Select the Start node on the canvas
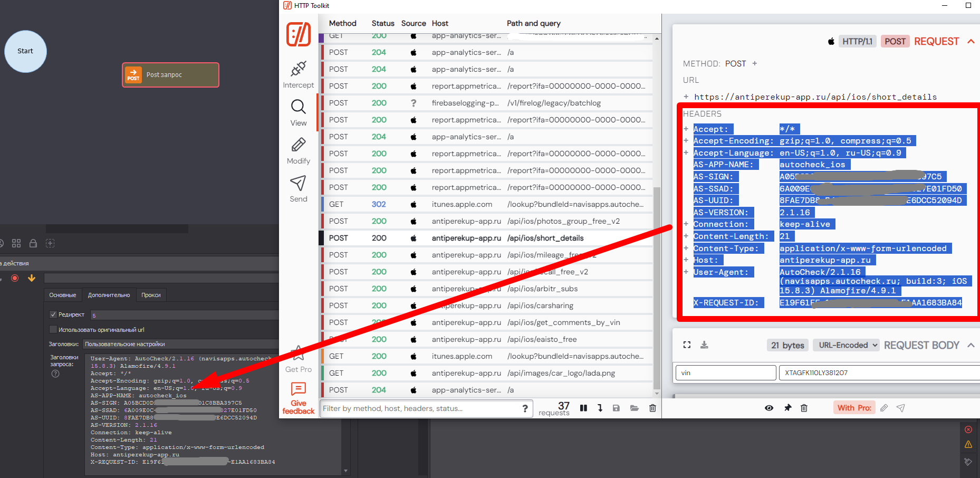This screenshot has height=478, width=980. pyautogui.click(x=25, y=51)
